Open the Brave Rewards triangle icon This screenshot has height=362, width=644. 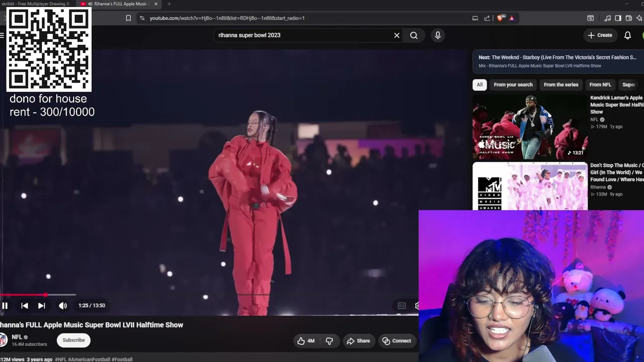[x=512, y=18]
